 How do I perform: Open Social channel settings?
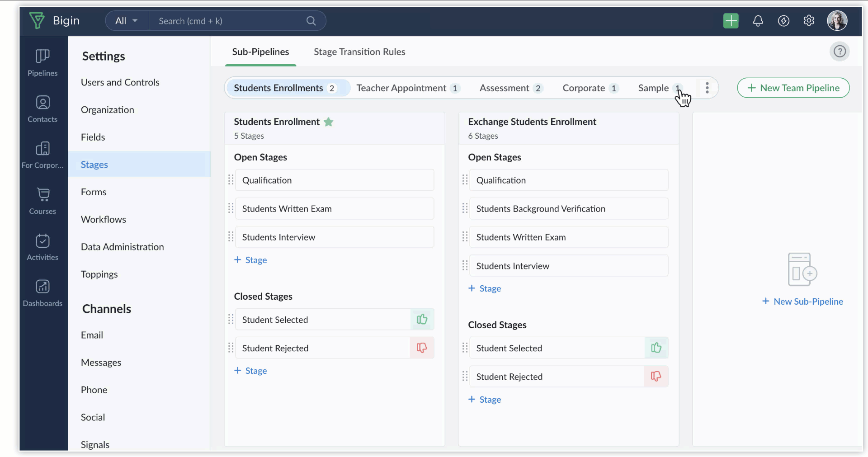tap(93, 417)
